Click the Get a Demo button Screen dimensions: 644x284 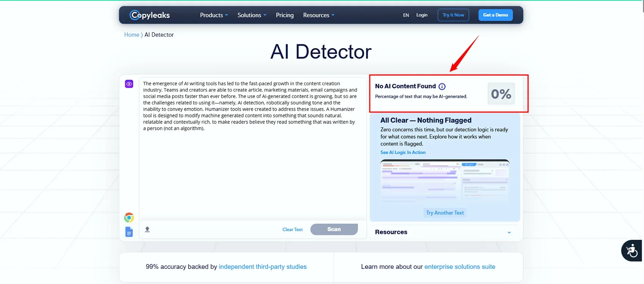pos(495,15)
